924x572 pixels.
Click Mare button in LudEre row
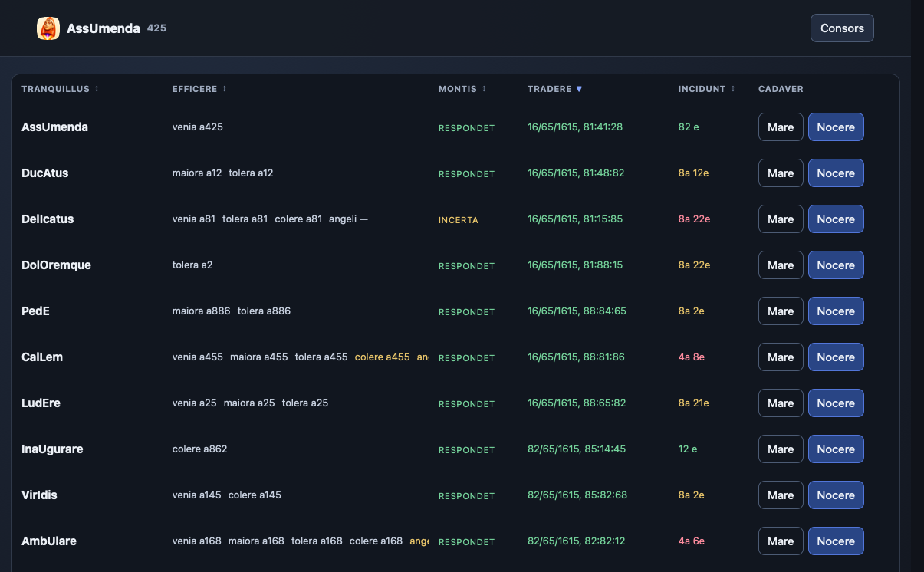pyautogui.click(x=781, y=403)
